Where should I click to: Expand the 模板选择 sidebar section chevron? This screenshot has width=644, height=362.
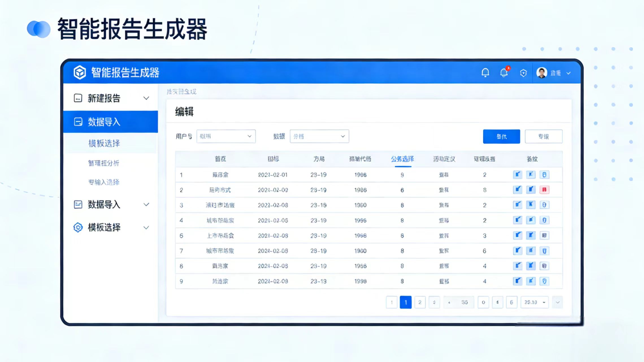[146, 227]
